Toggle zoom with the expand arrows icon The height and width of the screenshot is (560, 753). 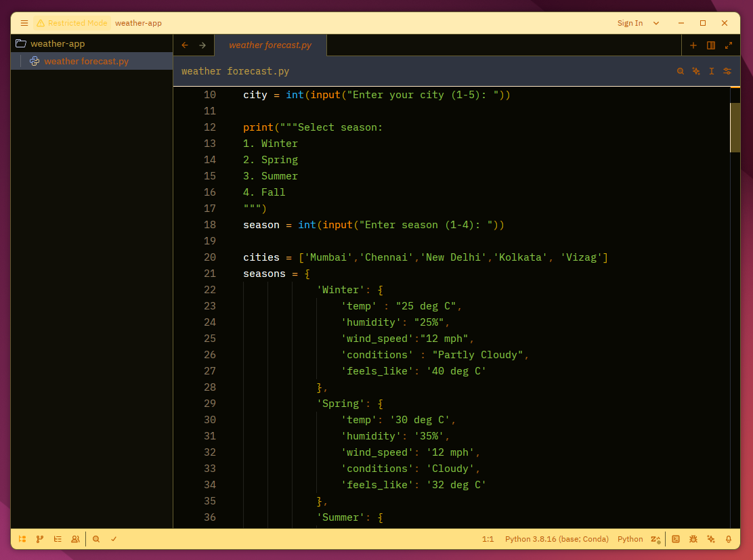(729, 45)
